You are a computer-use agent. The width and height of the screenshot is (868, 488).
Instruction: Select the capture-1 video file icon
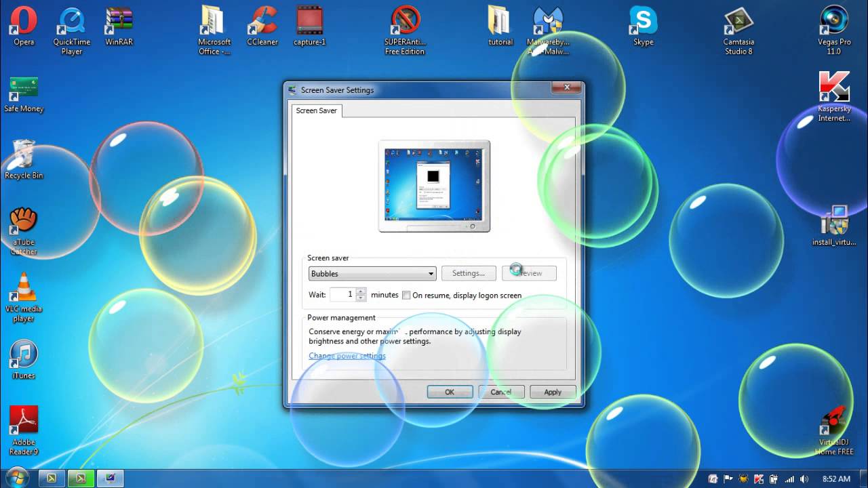tap(310, 26)
